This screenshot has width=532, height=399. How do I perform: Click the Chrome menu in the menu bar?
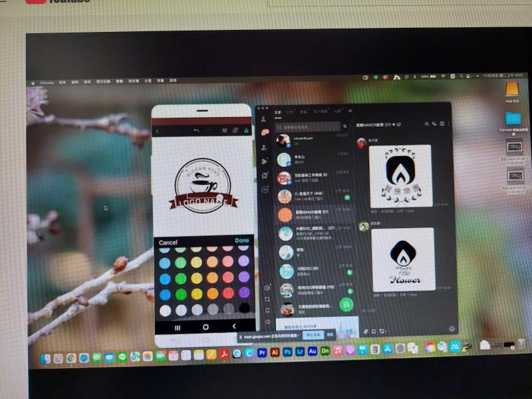tap(47, 81)
